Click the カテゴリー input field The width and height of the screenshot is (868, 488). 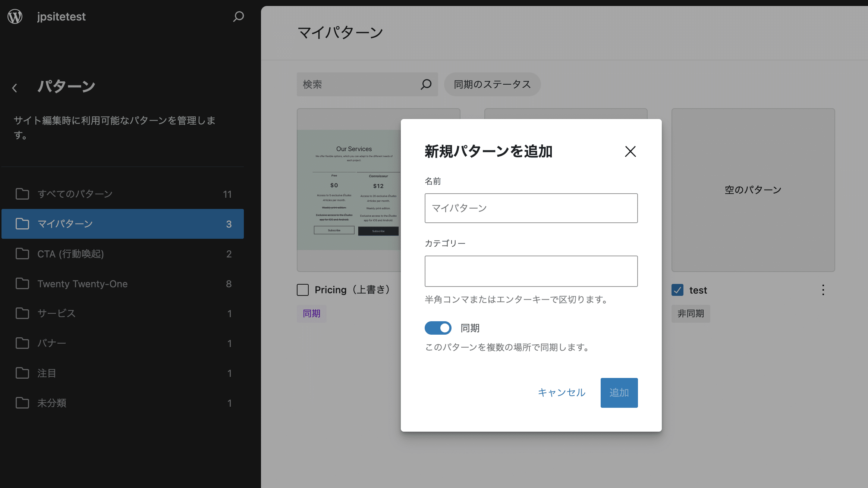tap(531, 271)
